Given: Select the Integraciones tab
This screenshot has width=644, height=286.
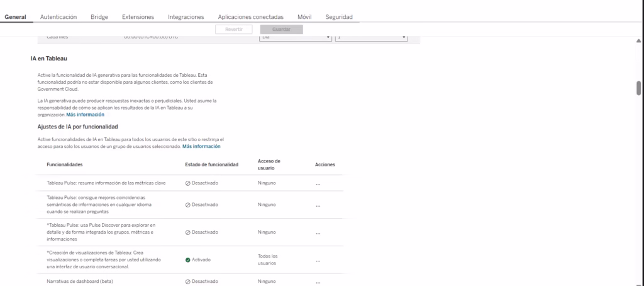Looking at the screenshot, I should point(186,17).
